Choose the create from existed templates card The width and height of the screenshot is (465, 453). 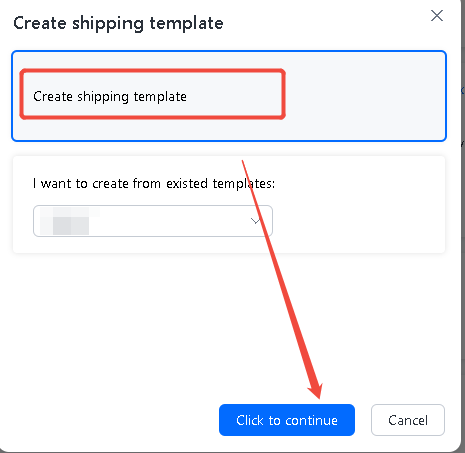point(229,204)
